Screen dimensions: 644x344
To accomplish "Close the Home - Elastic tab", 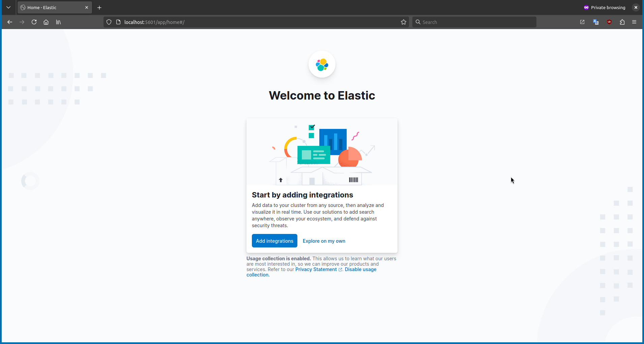I will point(87,7).
